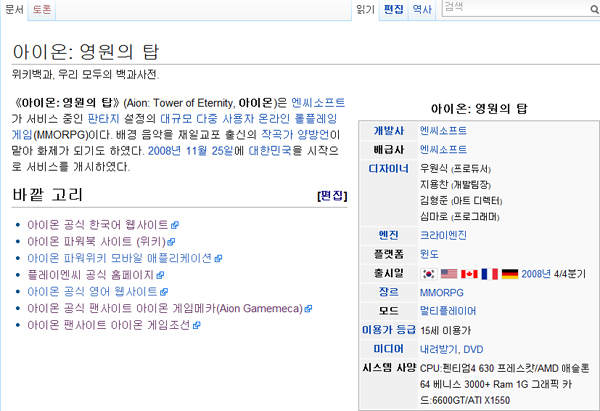Follow the 엔씨소프트 link in the intro paragraph
This screenshot has height=411, width=600.
coord(318,103)
